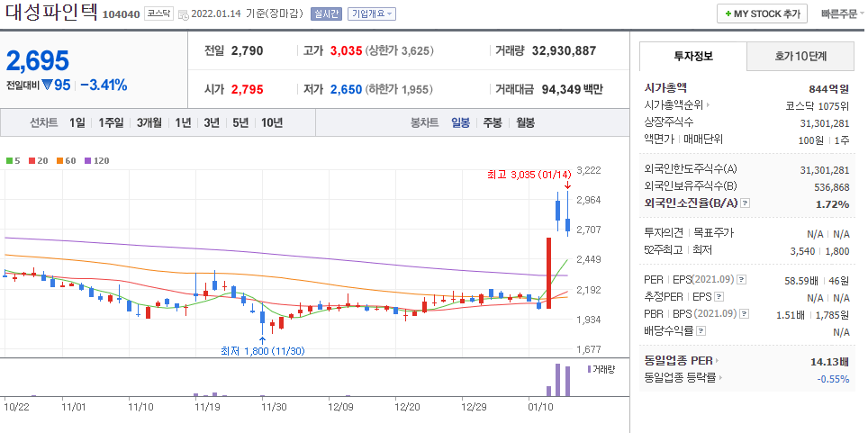Select the 1주일 line chart period
Image resolution: width=868 pixels, height=433 pixels.
point(112,123)
